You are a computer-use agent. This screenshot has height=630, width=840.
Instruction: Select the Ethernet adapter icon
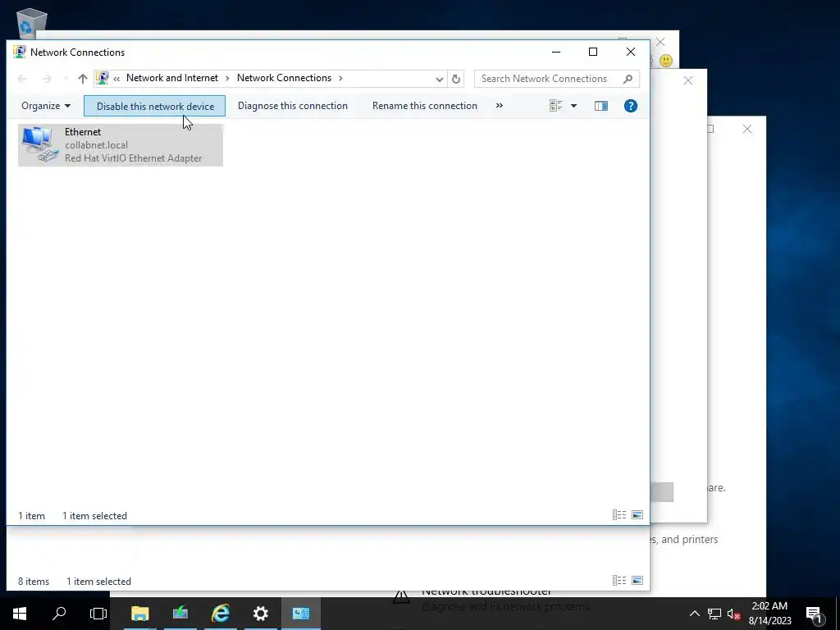[x=40, y=144]
